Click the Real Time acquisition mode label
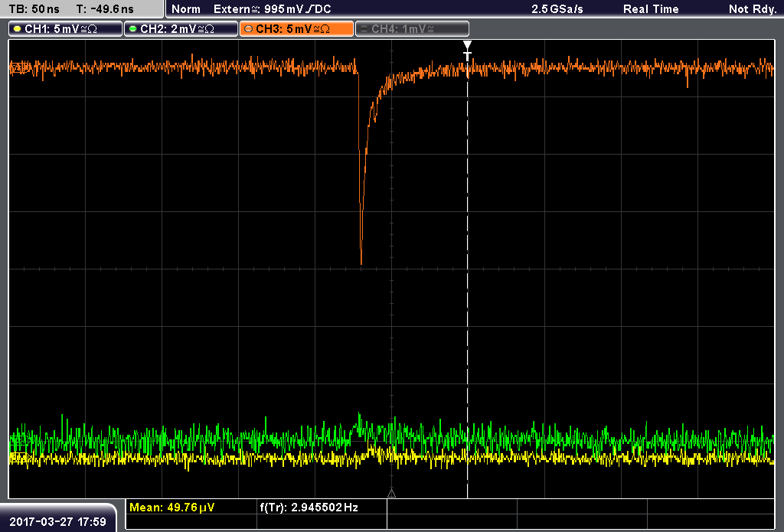 tap(651, 9)
